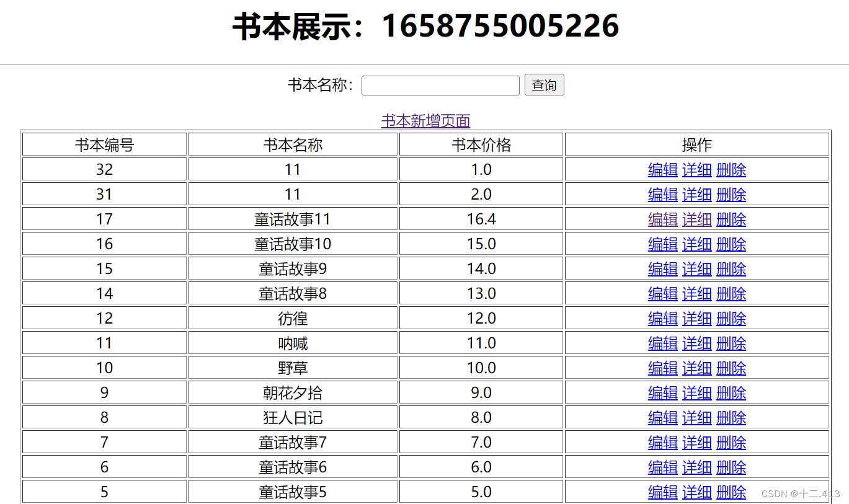Click the 书本名称 search input field
Image resolution: width=849 pixels, height=504 pixels.
click(x=440, y=86)
